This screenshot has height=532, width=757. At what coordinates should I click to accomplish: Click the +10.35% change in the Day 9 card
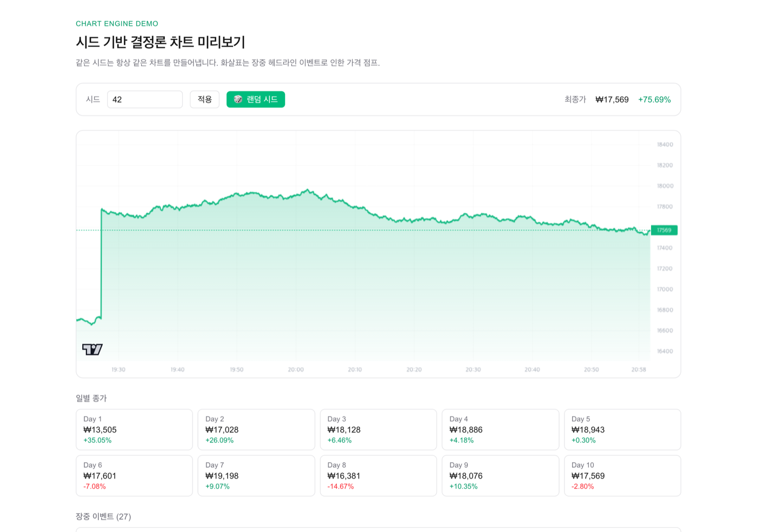coord(463,486)
